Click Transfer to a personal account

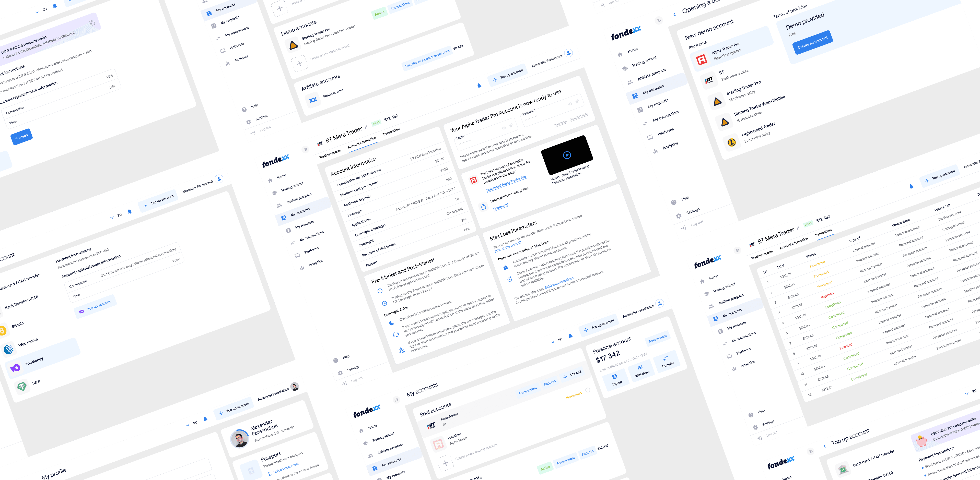tap(427, 59)
